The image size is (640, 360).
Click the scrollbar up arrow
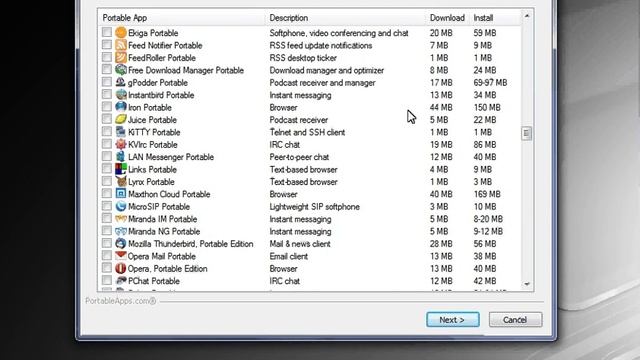pos(527,16)
